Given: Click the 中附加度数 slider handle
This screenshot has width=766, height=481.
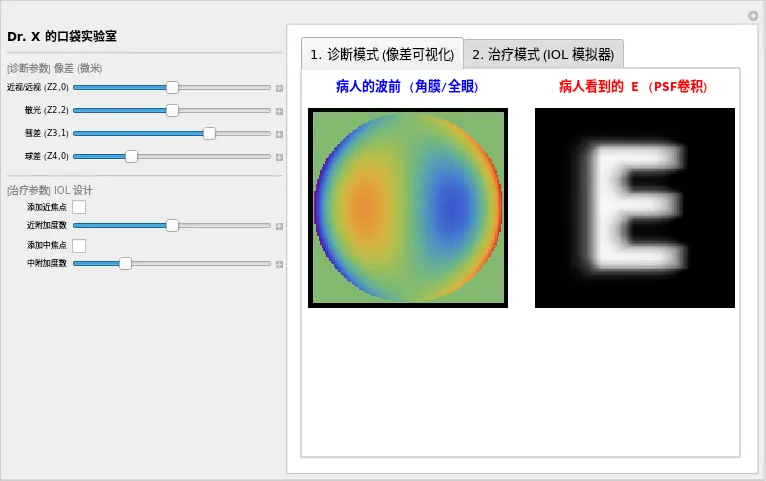Looking at the screenshot, I should tap(125, 264).
